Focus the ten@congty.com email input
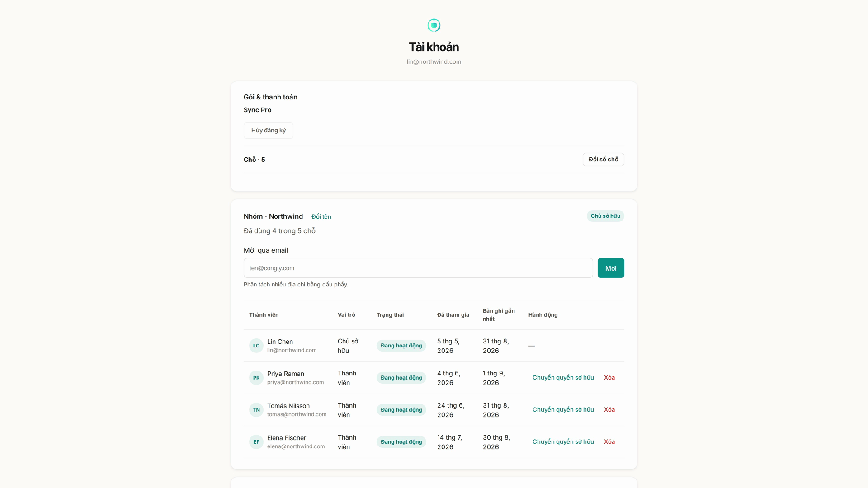Image resolution: width=868 pixels, height=488 pixels. point(418,268)
